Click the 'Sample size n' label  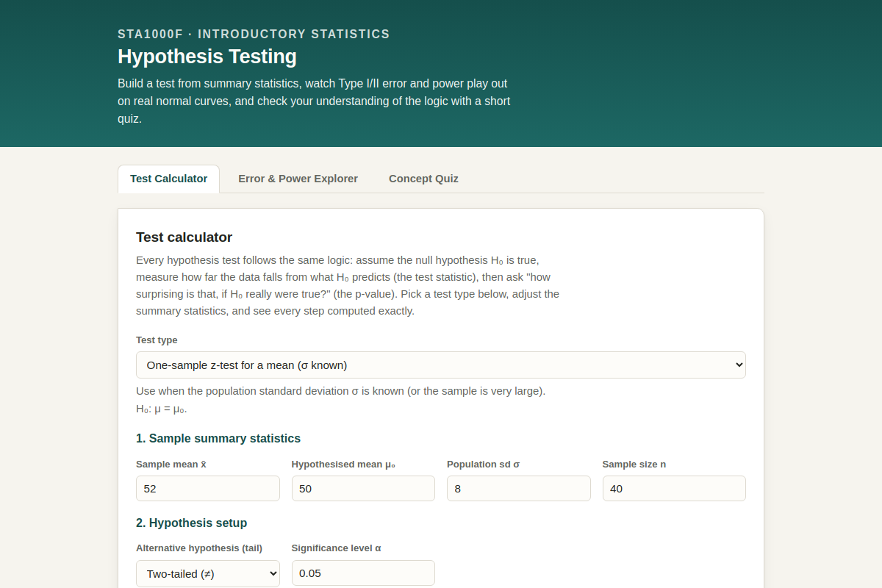point(634,464)
